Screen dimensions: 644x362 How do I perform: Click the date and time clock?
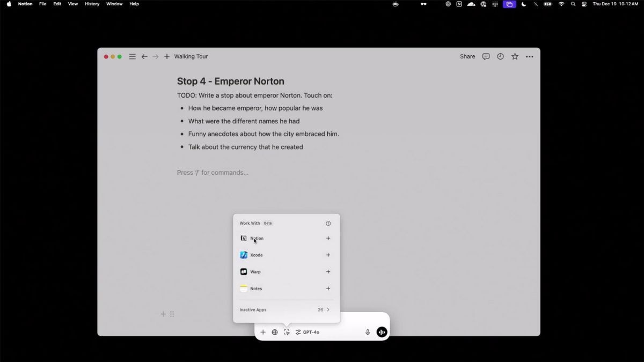click(616, 4)
